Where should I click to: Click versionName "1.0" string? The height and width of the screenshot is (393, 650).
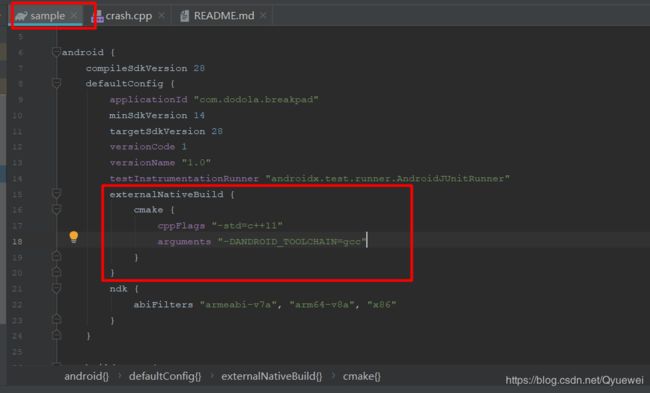(196, 163)
